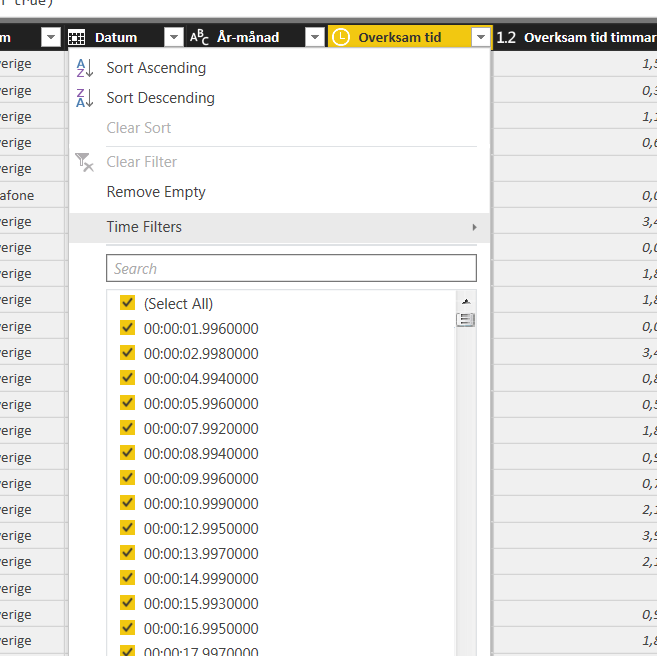Select the År-månad column header
Viewport: 657px width, 656px height.
click(248, 38)
